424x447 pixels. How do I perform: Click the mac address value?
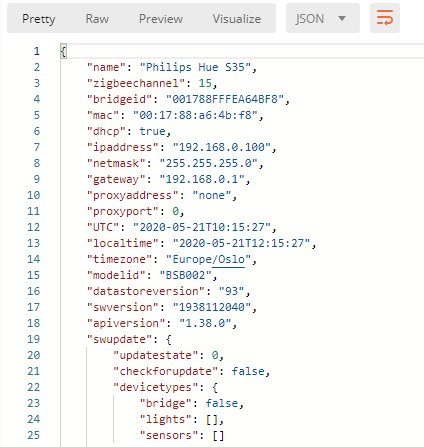pos(195,115)
